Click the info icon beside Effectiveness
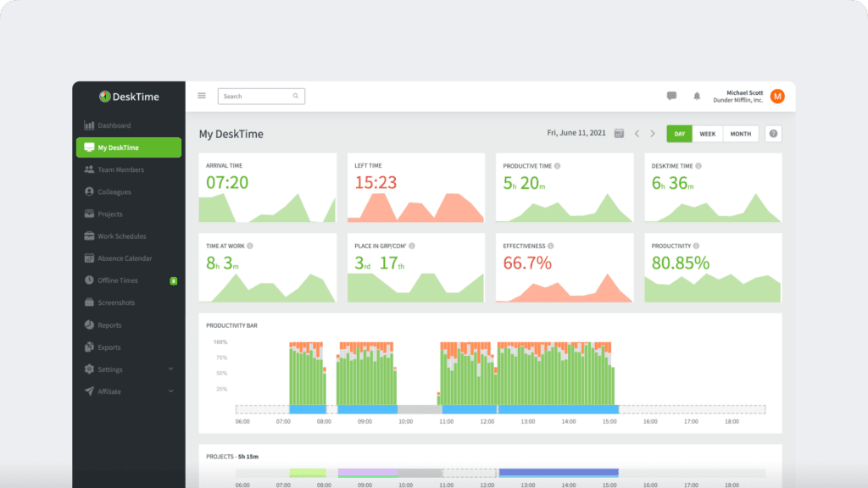This screenshot has width=868, height=488. [x=551, y=247]
